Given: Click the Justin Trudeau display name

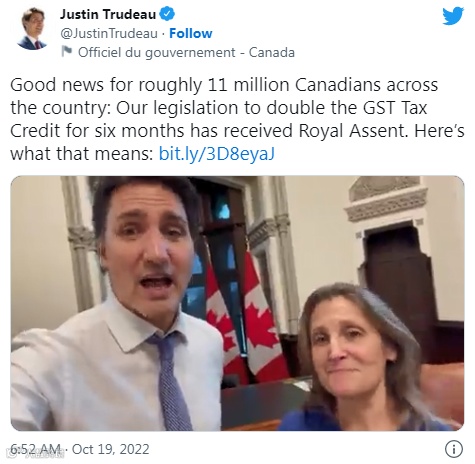Looking at the screenshot, I should coord(108,14).
